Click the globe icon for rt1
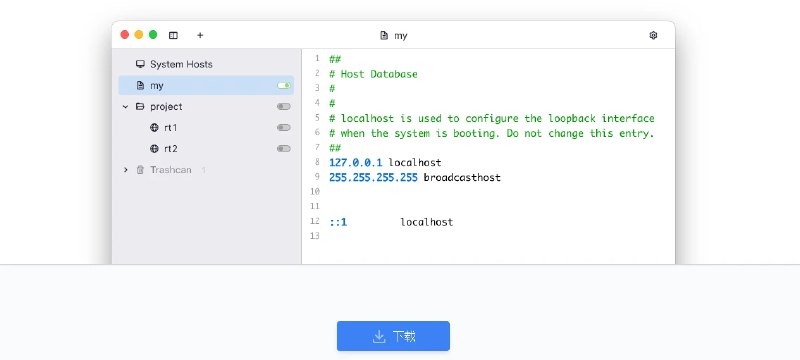Image resolution: width=800 pixels, height=360 pixels. click(x=154, y=127)
